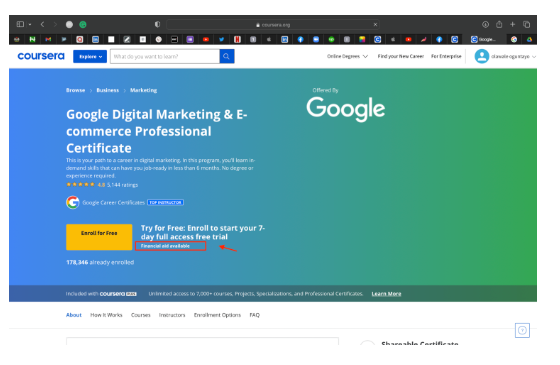
Task: Click the user profile avatar icon
Action: (x=481, y=56)
